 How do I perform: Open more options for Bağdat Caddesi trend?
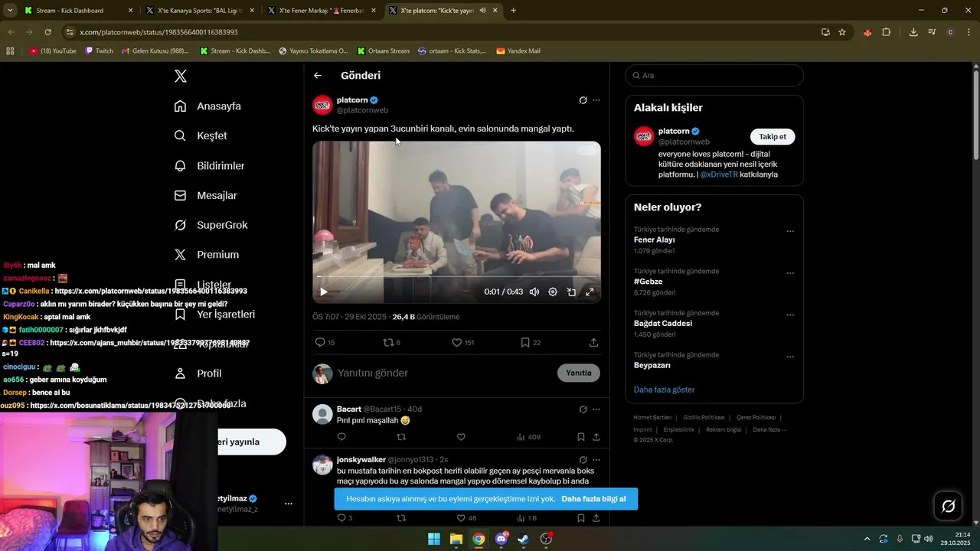click(790, 315)
